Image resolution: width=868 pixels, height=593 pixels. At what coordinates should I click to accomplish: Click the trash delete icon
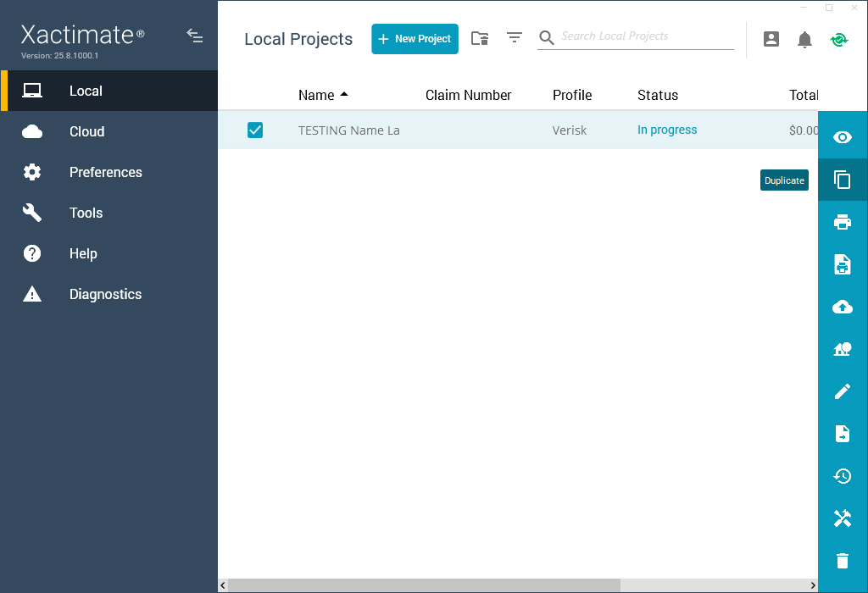coord(843,561)
